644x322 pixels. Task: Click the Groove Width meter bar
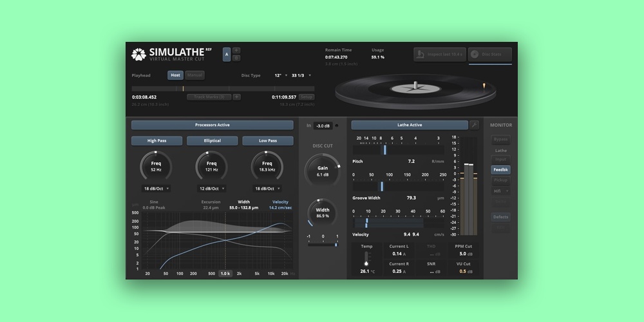(399, 187)
